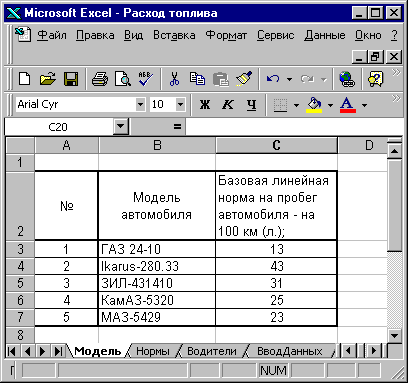
Task: Open a file with the Open folder icon
Action: 48,79
